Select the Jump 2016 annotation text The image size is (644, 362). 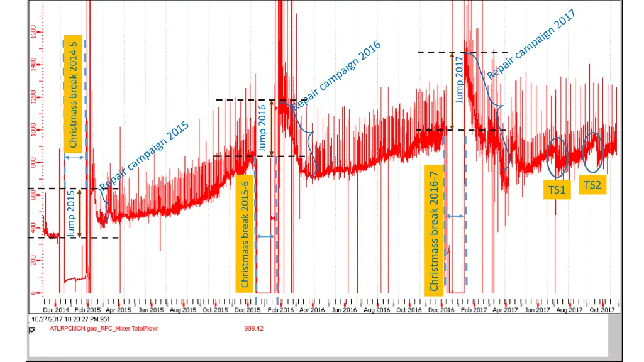(x=262, y=128)
